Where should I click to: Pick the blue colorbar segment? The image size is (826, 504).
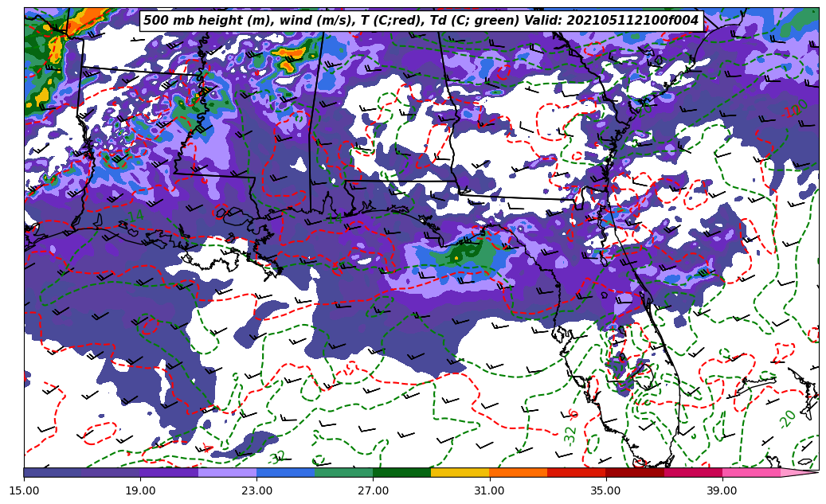(x=285, y=472)
